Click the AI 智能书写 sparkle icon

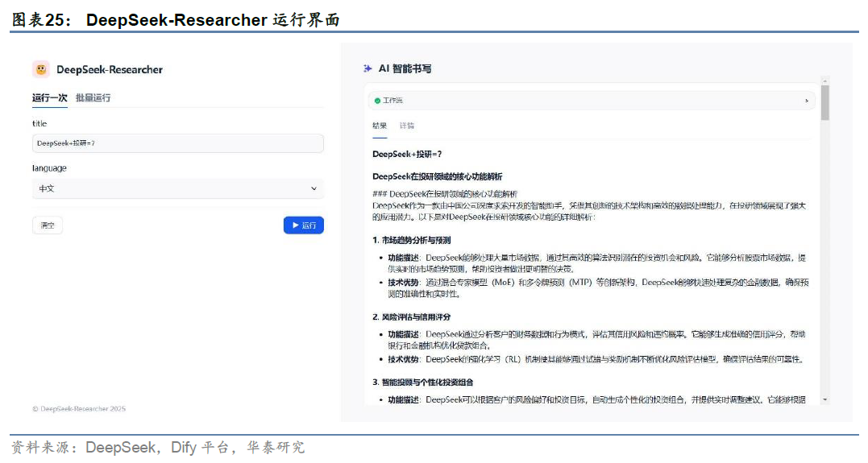[368, 68]
